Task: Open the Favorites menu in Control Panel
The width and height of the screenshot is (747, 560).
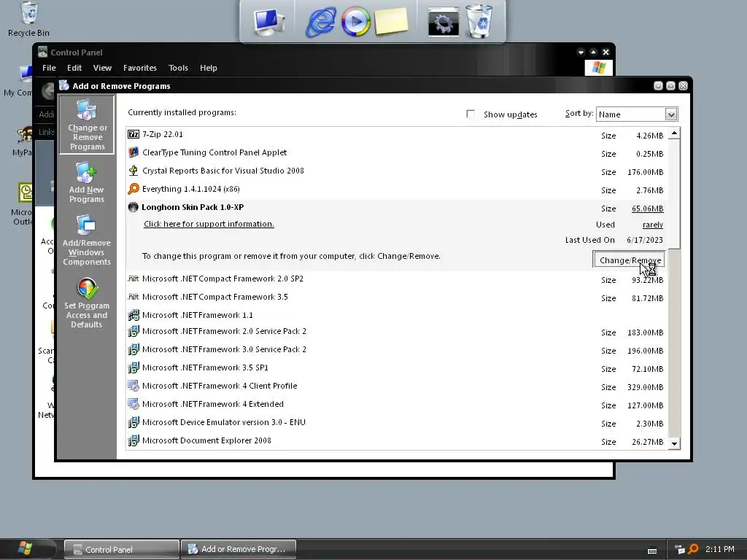Action: click(x=139, y=68)
